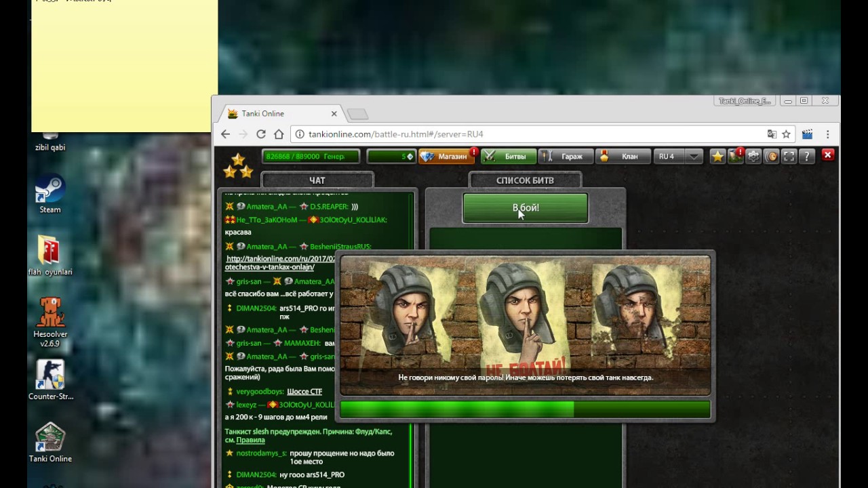This screenshot has height=488, width=868.
Task: Click the red exit X in game toolbar
Action: pyautogui.click(x=827, y=155)
